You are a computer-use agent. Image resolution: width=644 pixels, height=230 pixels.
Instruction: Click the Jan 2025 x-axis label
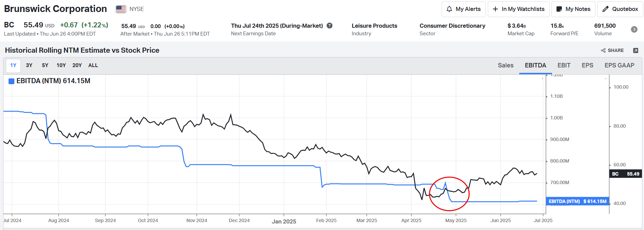[x=284, y=221]
